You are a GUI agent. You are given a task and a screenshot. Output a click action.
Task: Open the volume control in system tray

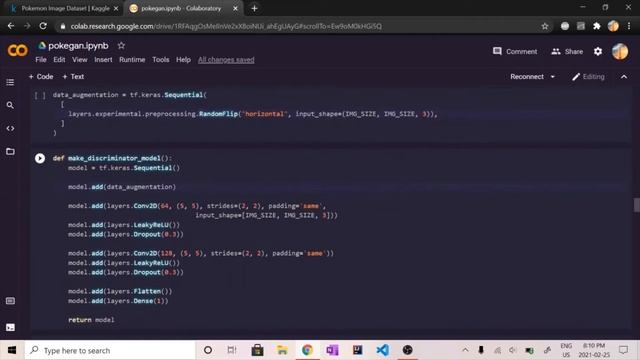[x=513, y=350]
